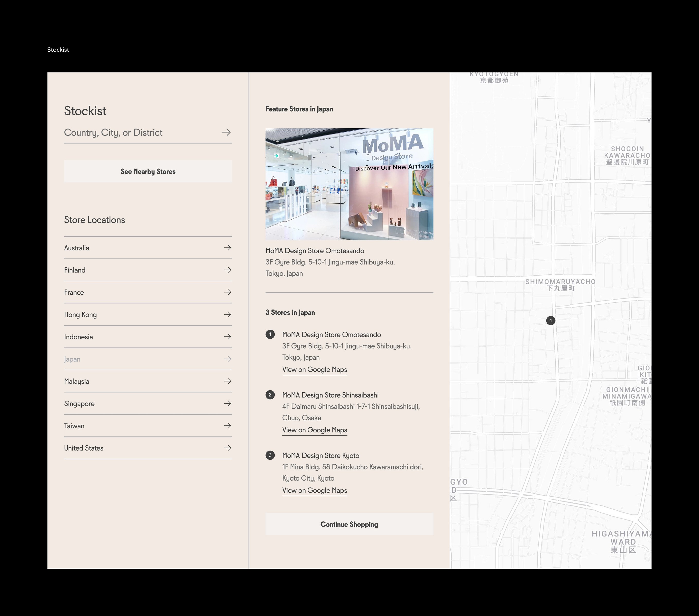
Task: Select Finland in Store Locations
Action: click(x=148, y=270)
